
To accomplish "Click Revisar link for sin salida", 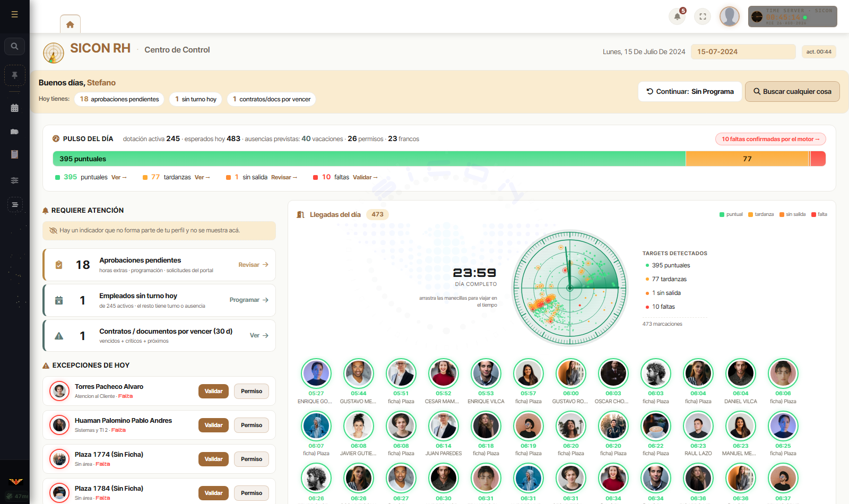I will (284, 177).
